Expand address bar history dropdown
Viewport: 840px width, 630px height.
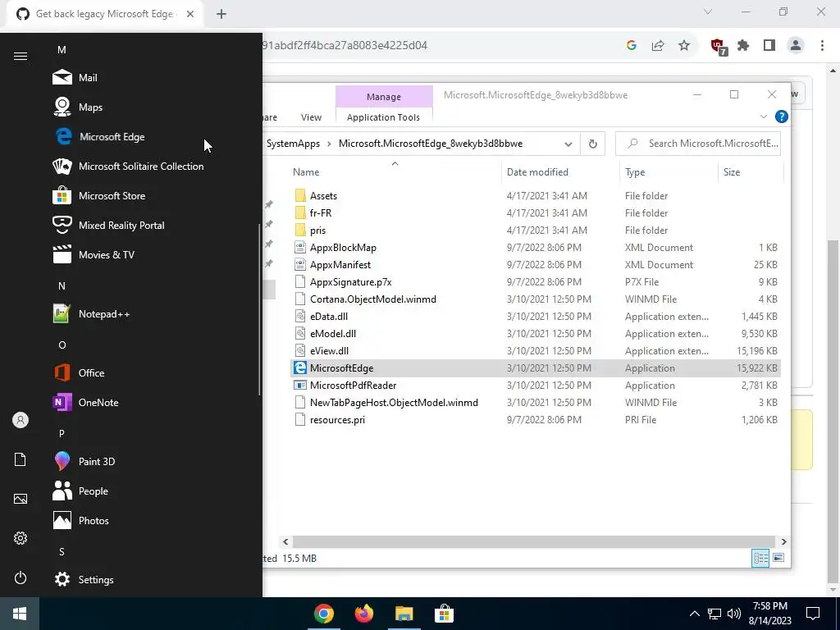(x=568, y=144)
